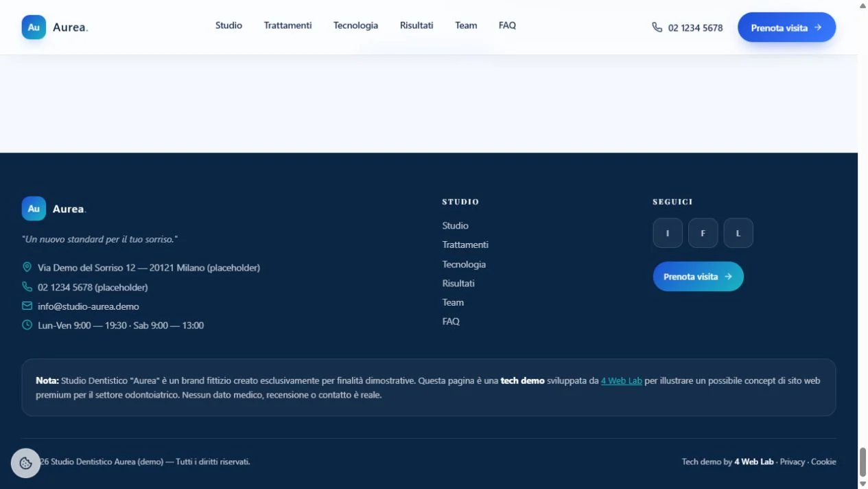This screenshot has width=868, height=489.
Task: Click the Facebook 'F' social icon
Action: [x=703, y=233]
